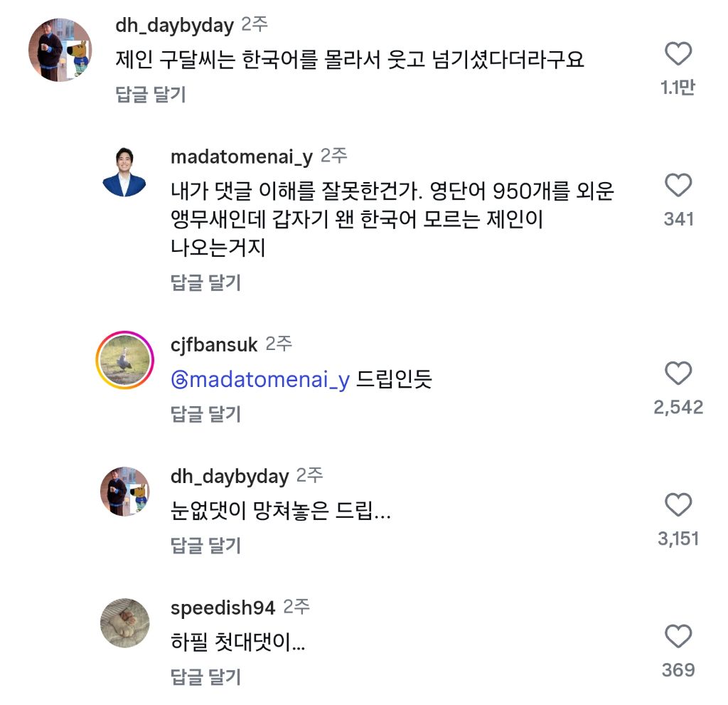Like dh_daybyday's comment with 1.1만 likes

click(678, 54)
